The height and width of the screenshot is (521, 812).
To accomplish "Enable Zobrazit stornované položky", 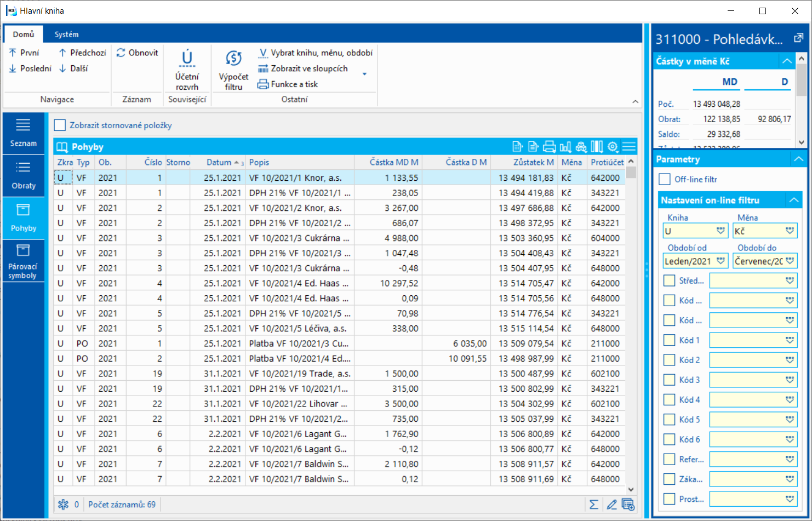I will coord(60,125).
